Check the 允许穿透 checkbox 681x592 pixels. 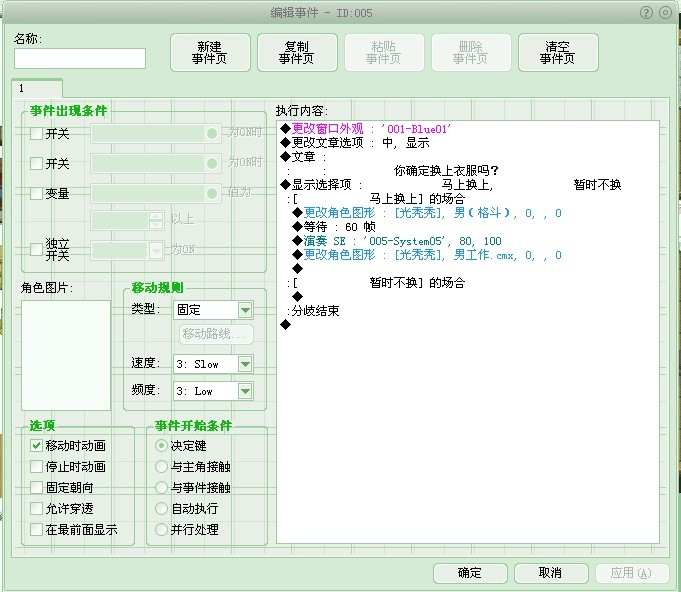(x=36, y=508)
